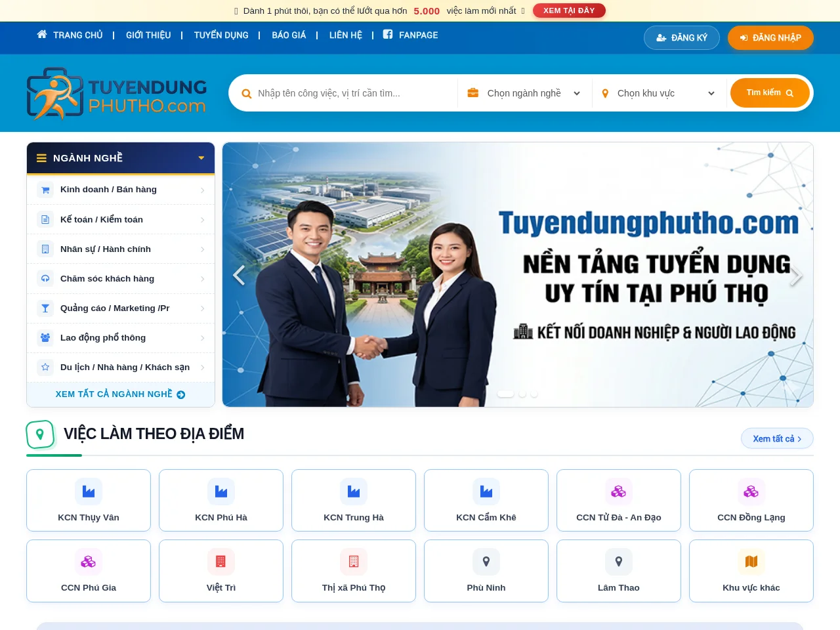Click the ĐĂNG KÝ button
Screen dimensions: 840x630
682,38
